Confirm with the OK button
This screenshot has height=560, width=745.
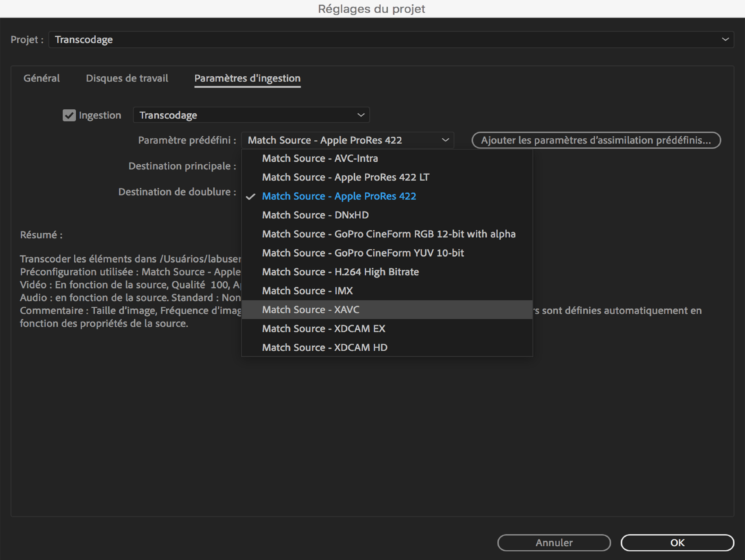point(677,543)
